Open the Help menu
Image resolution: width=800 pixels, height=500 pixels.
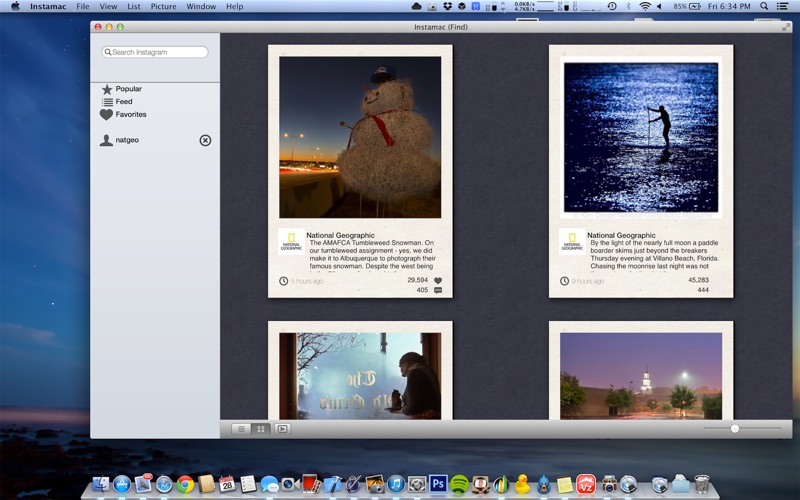coord(235,6)
